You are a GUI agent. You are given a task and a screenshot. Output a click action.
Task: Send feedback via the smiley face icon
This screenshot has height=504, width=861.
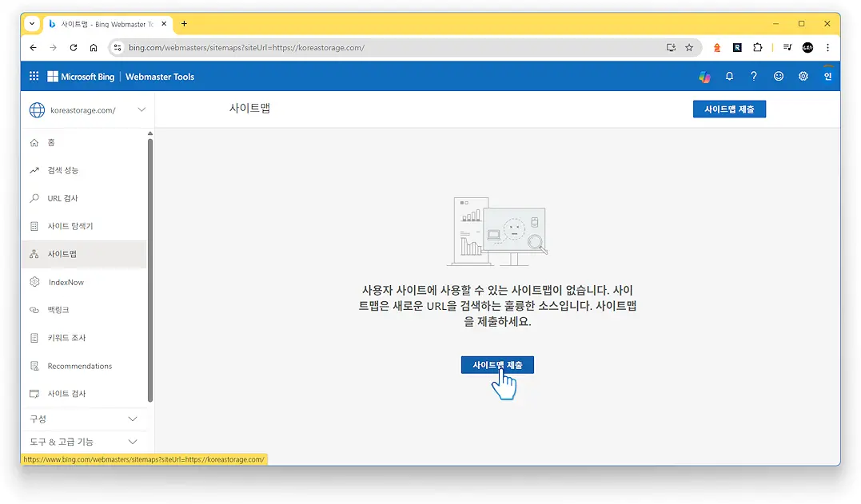pos(778,76)
